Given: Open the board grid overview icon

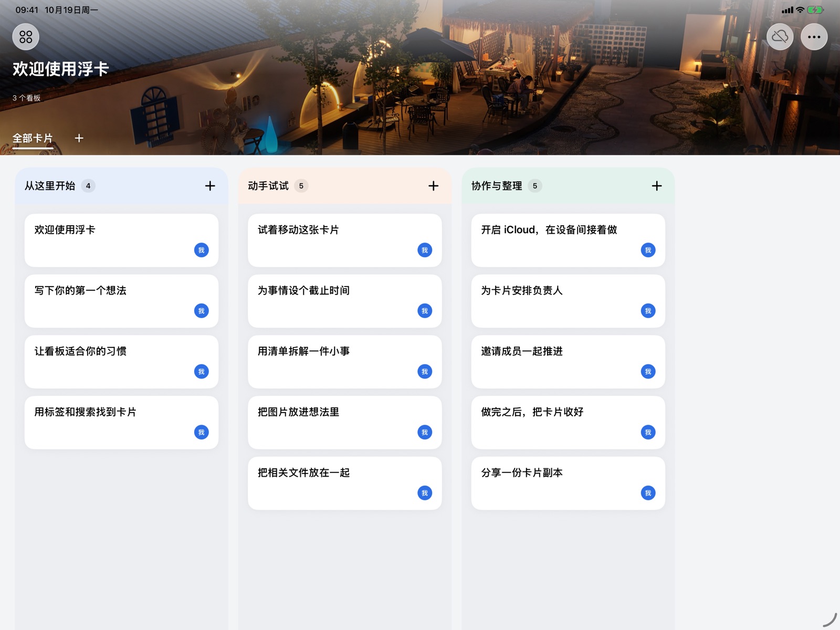Looking at the screenshot, I should pos(26,37).
